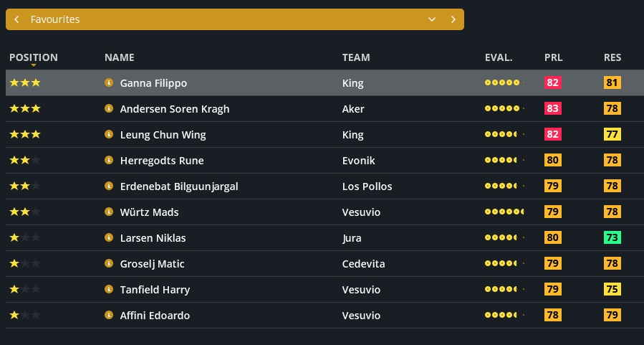
Task: Sort riders by TEAM column
Action: [x=356, y=57]
